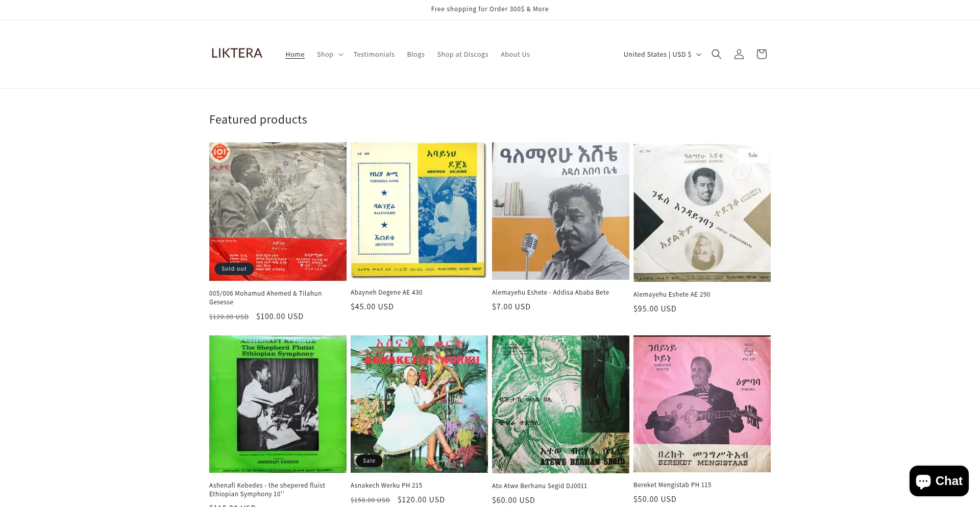This screenshot has width=980, height=507.
Task: Click the account login icon
Action: click(739, 54)
